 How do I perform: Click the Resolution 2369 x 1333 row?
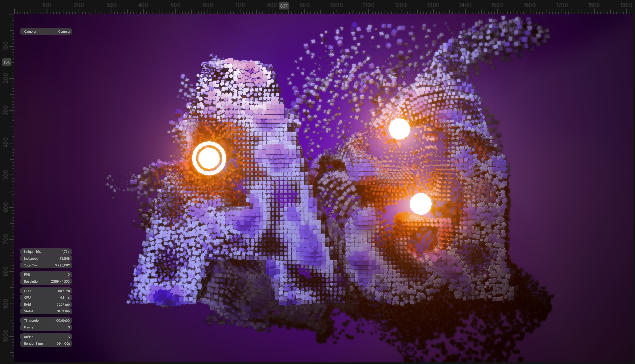tap(46, 281)
